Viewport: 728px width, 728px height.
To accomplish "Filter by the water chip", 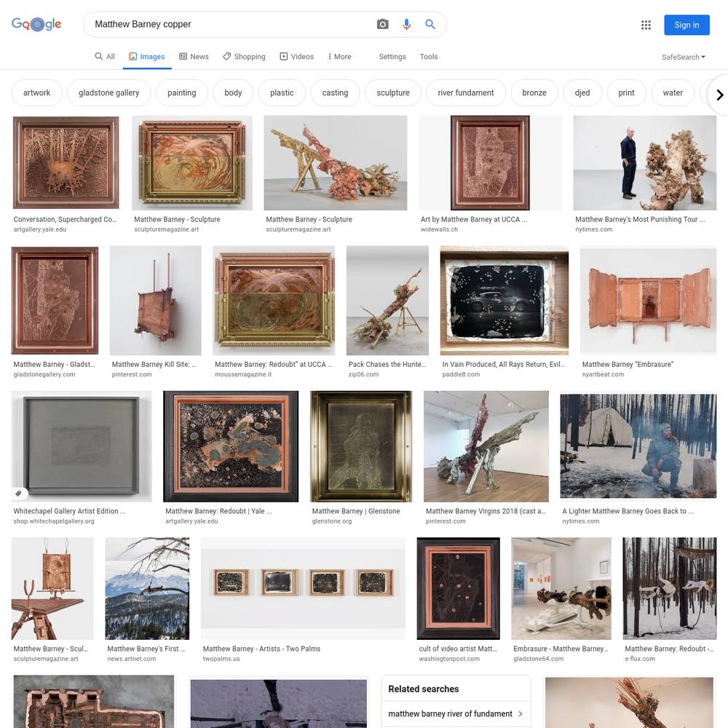I will pyautogui.click(x=673, y=93).
